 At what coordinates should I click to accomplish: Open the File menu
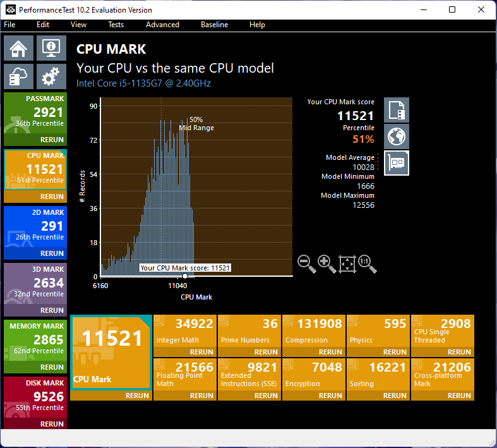coord(9,25)
